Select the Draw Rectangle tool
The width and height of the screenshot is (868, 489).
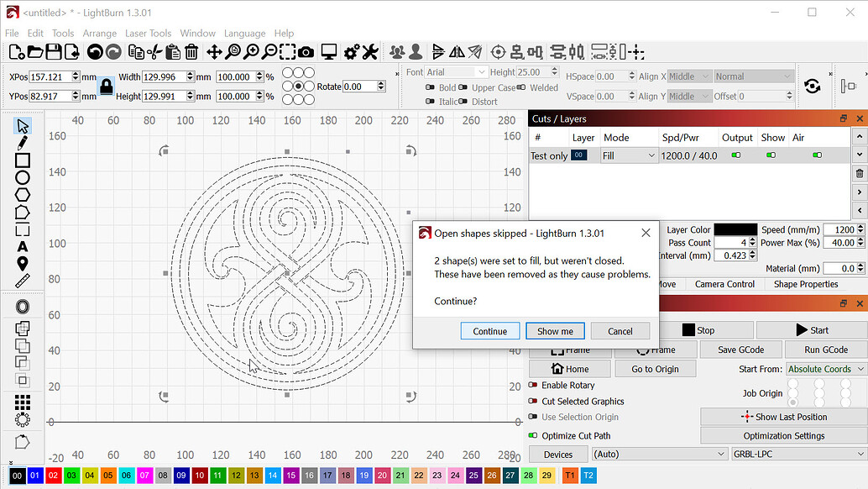23,160
